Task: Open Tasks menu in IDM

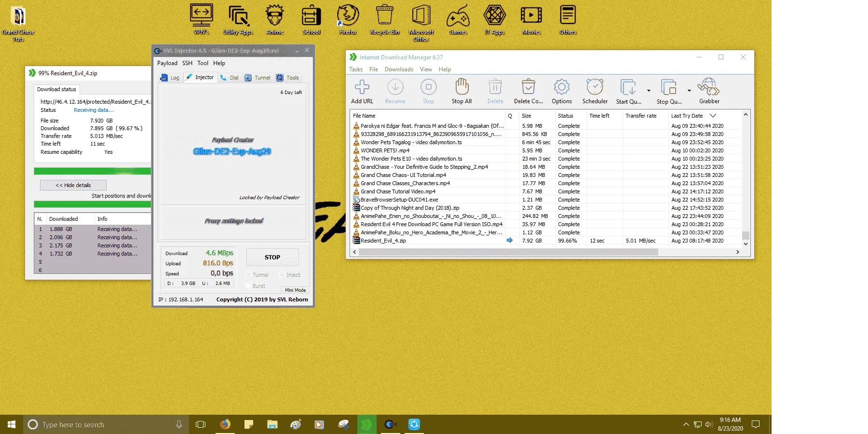Action: [x=356, y=69]
